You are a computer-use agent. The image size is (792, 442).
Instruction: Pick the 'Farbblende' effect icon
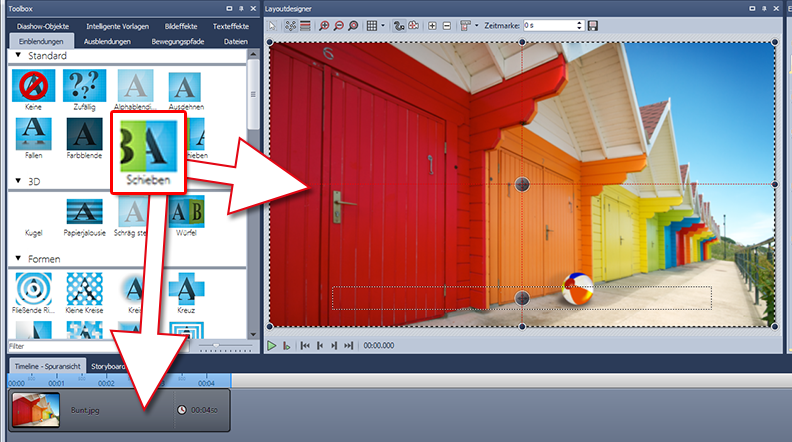click(85, 137)
